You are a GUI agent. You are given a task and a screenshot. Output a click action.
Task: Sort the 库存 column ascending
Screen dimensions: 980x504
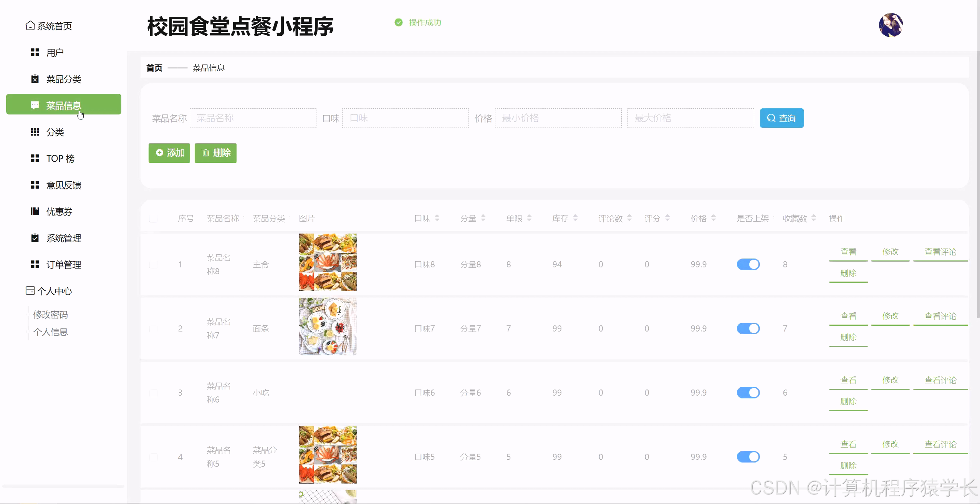[575, 216]
